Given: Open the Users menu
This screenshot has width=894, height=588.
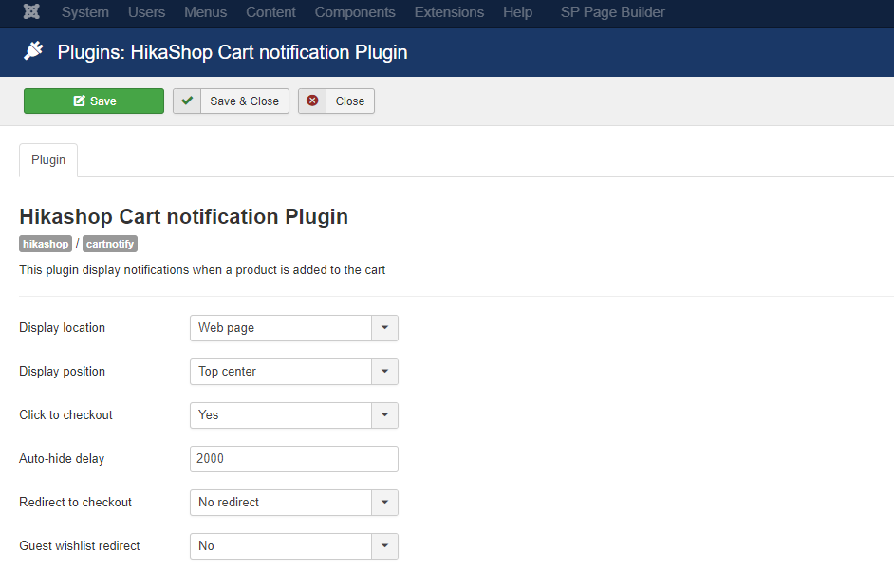Looking at the screenshot, I should [146, 12].
